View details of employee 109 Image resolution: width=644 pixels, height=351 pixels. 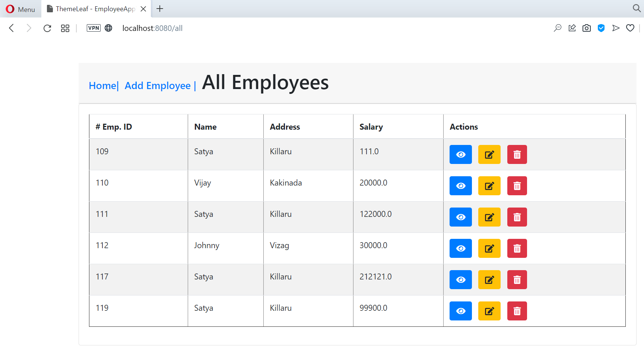click(x=460, y=155)
